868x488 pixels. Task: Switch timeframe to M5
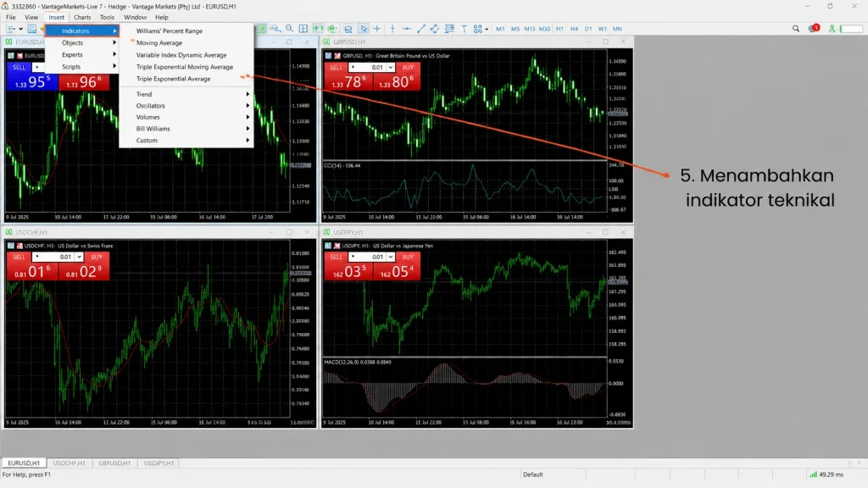[515, 29]
